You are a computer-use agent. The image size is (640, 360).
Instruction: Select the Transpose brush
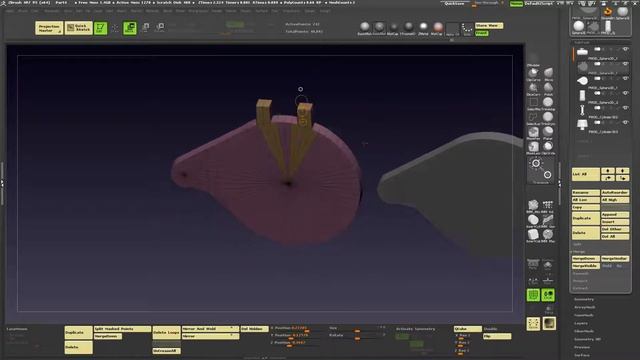point(541,171)
